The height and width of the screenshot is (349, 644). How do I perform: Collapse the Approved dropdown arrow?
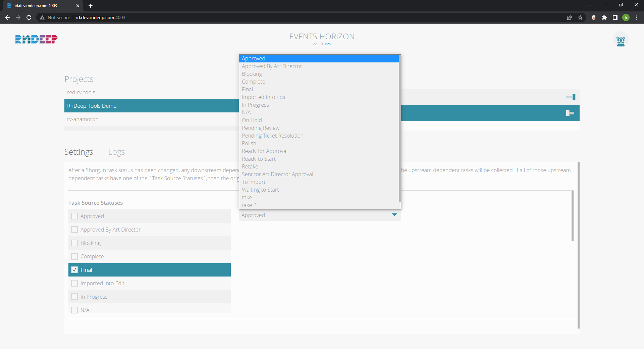394,215
